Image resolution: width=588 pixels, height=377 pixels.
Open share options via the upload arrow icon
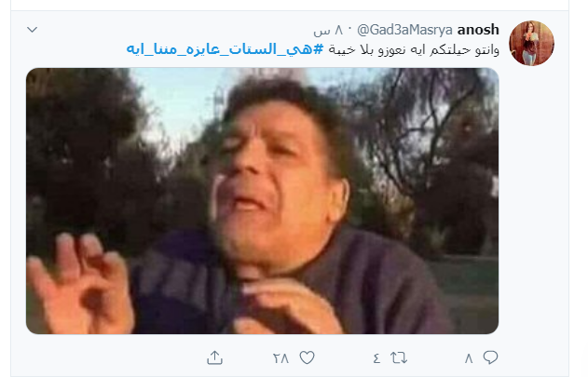(215, 357)
